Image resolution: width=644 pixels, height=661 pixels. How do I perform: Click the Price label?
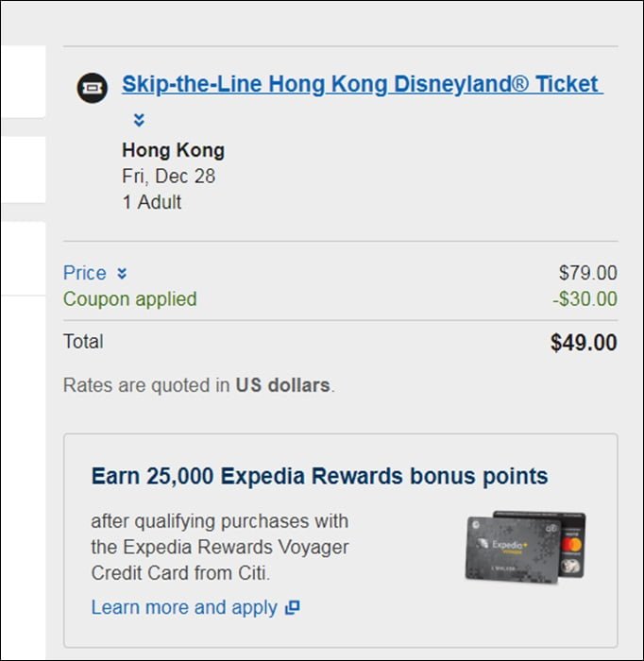[84, 273]
